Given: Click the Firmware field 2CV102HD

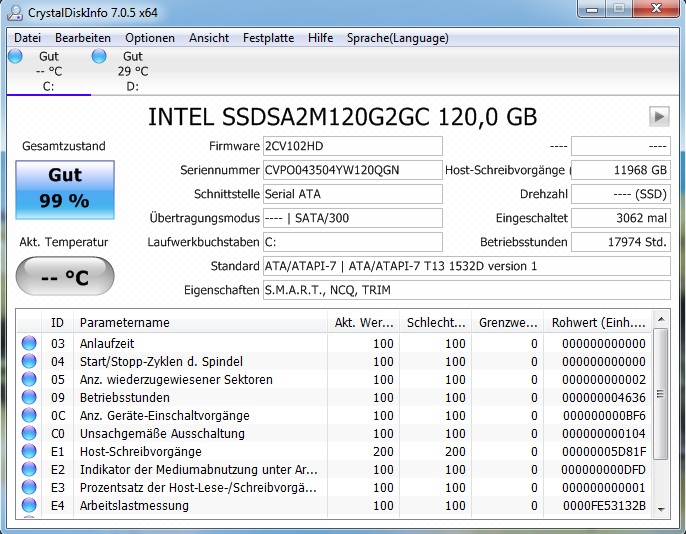Looking at the screenshot, I should tap(353, 146).
